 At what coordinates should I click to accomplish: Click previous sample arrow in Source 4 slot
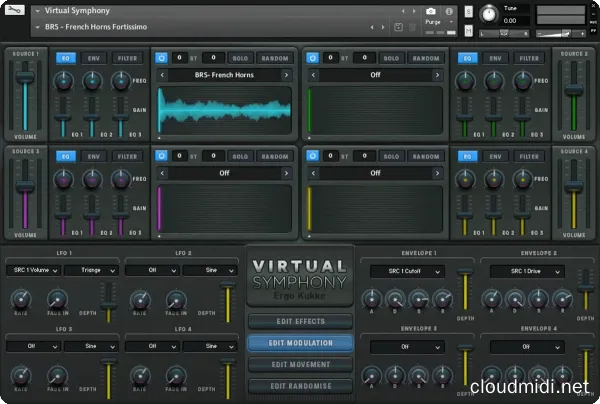[x=313, y=173]
